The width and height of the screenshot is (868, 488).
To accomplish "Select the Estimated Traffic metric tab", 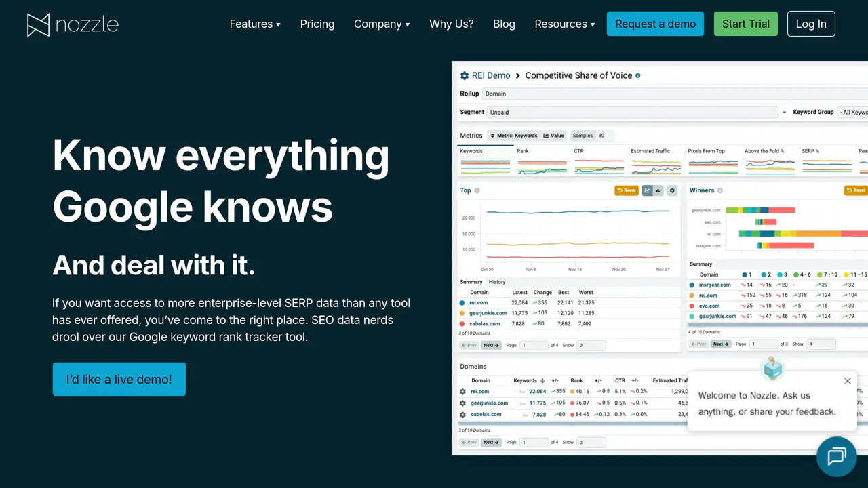I will point(656,161).
